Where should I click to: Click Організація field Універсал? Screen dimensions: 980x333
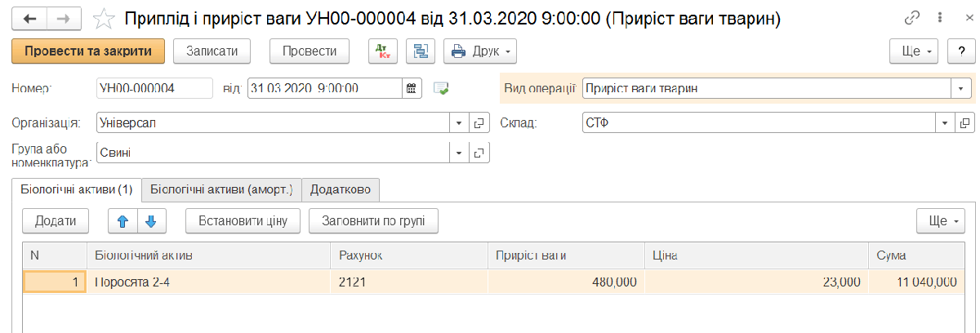click(x=272, y=123)
